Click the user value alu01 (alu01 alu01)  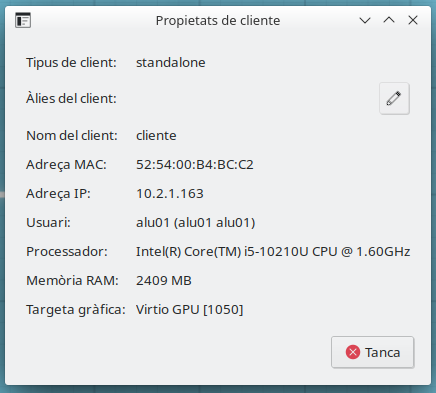[196, 223]
